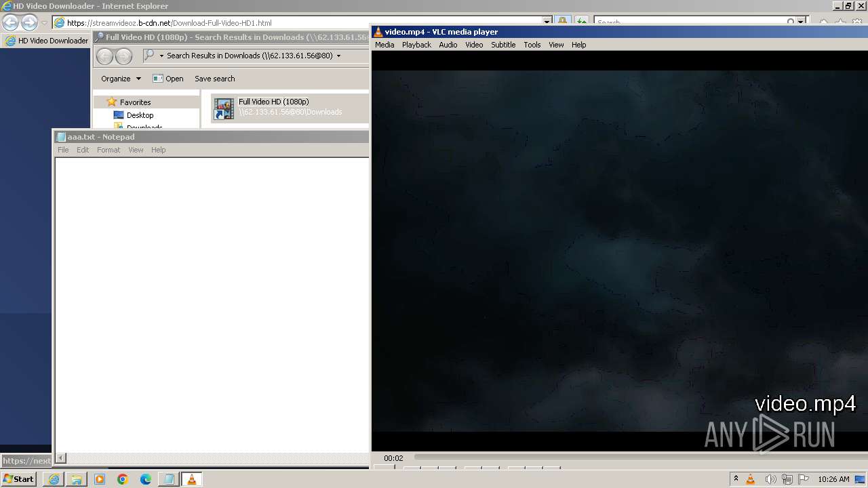This screenshot has height=488, width=868.
Task: Open the Tools menu in VLC
Action: (x=532, y=45)
